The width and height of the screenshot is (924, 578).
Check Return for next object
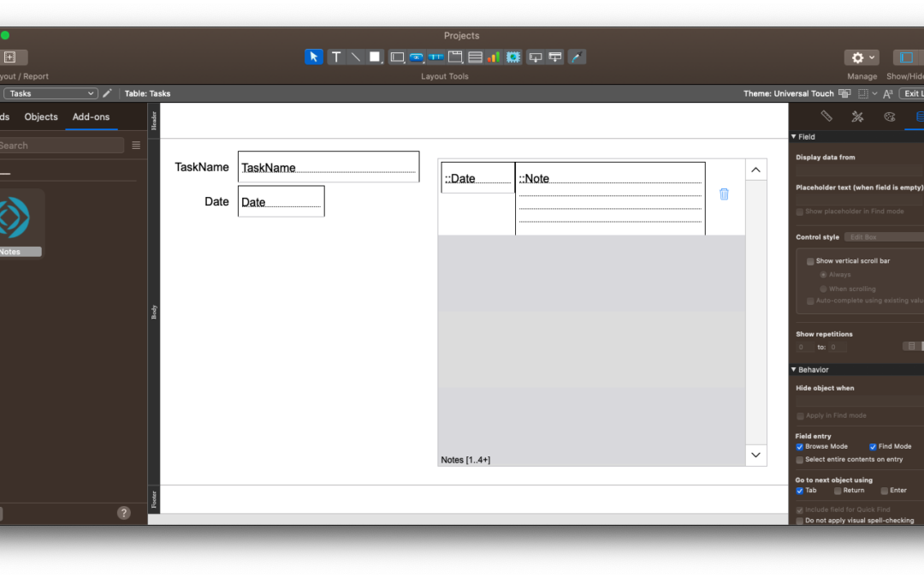[838, 491]
